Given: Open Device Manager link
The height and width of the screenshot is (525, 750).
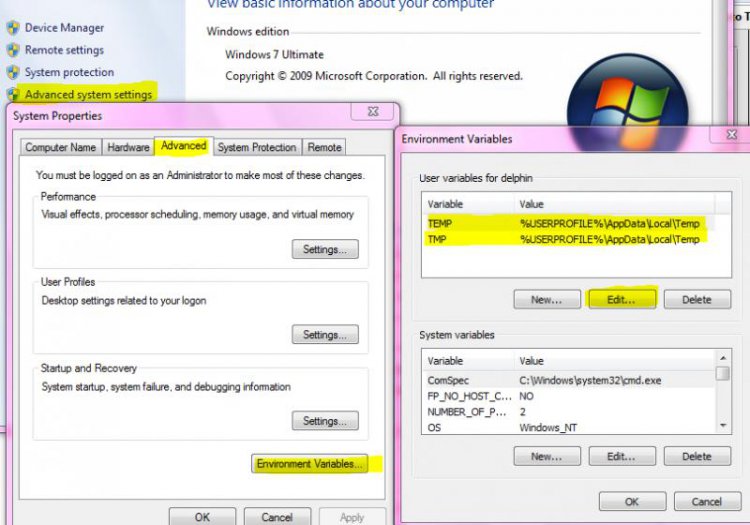Looking at the screenshot, I should pos(64,28).
